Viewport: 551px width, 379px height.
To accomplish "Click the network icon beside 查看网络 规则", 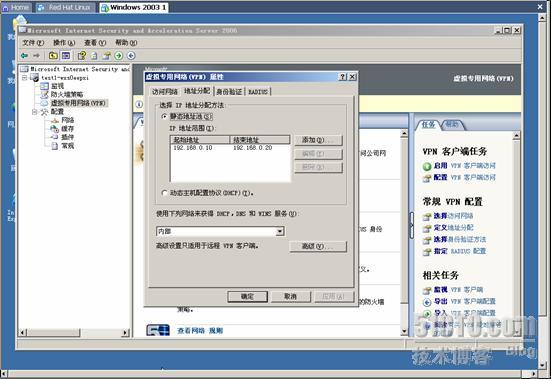I will pyautogui.click(x=158, y=330).
